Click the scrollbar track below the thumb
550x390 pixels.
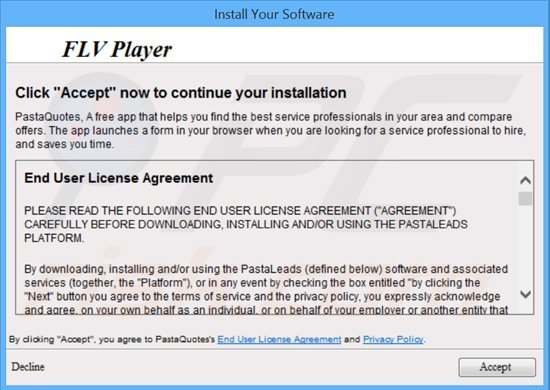525,246
